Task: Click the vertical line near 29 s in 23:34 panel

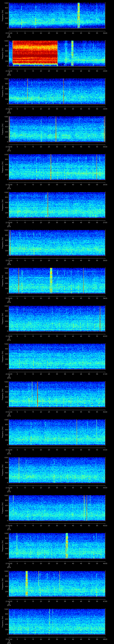Action: click(56, 129)
